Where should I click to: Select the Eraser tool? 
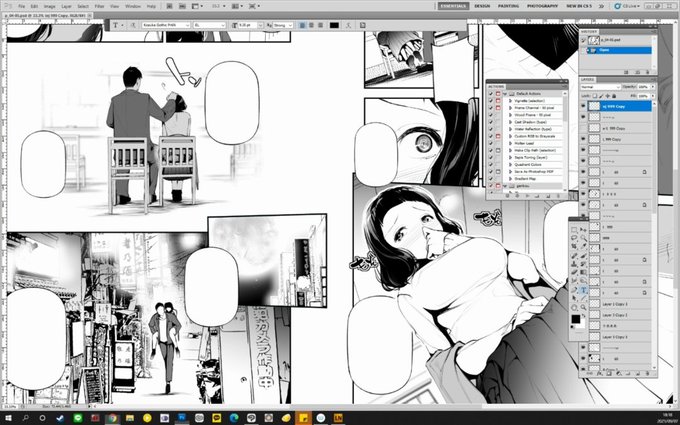pos(574,272)
